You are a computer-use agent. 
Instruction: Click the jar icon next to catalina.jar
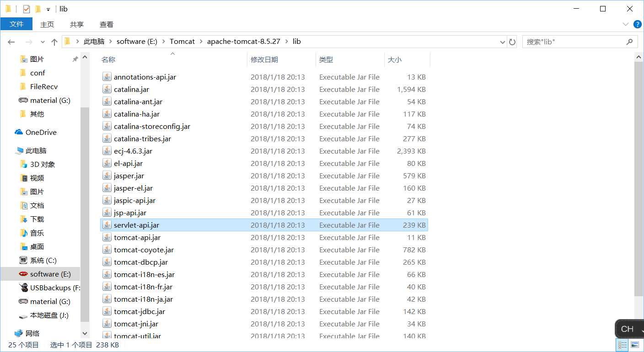pyautogui.click(x=107, y=89)
